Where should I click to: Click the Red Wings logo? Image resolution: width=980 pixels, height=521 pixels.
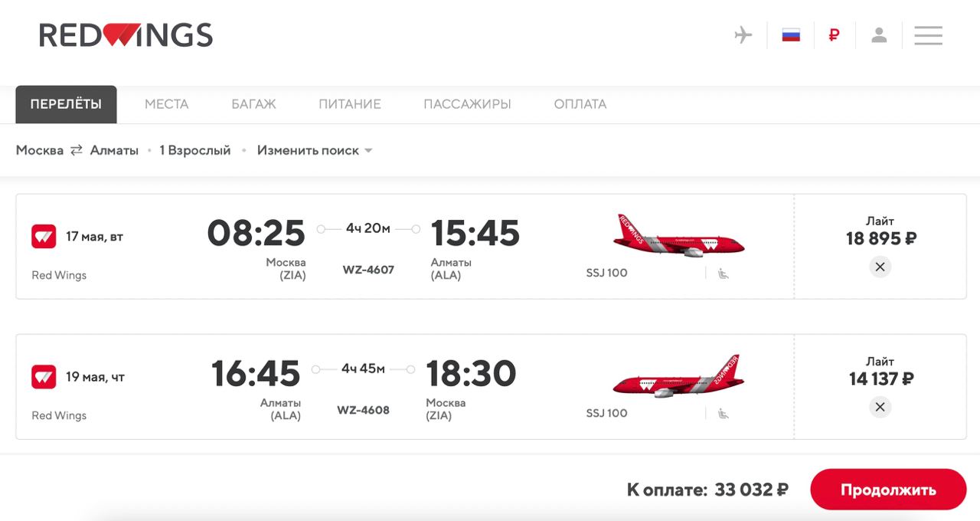pyautogui.click(x=126, y=35)
